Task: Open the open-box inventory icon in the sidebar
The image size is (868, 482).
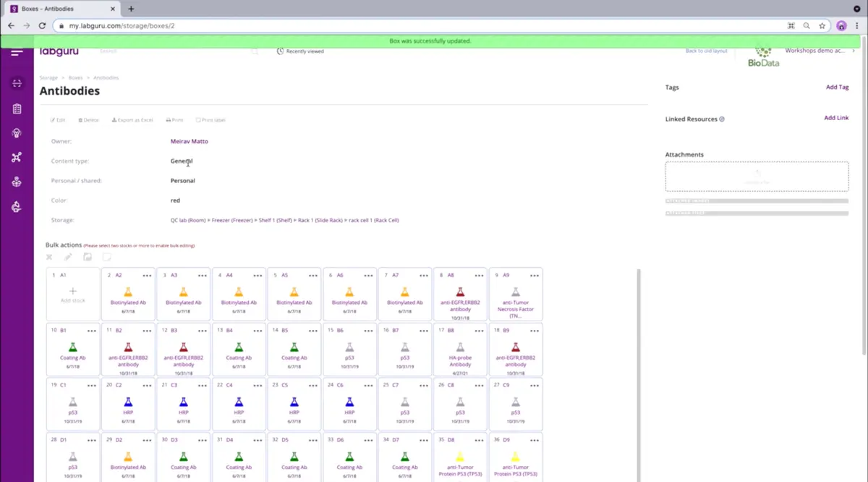Action: [x=17, y=182]
